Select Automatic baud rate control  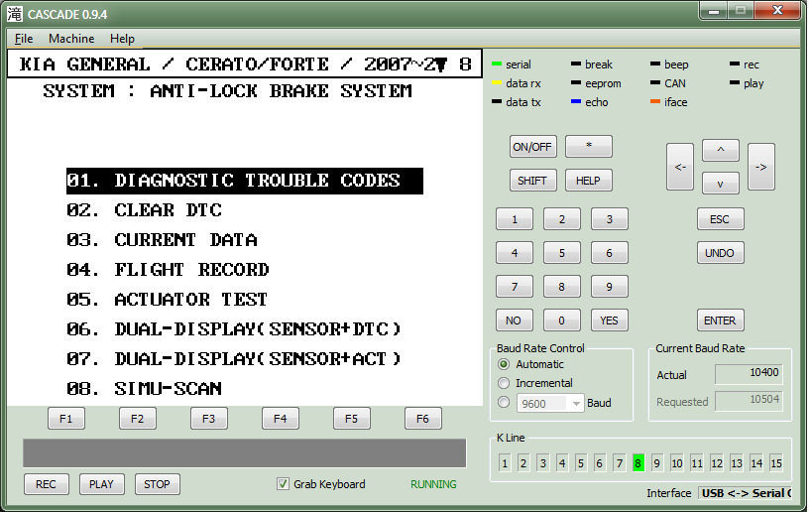click(504, 364)
